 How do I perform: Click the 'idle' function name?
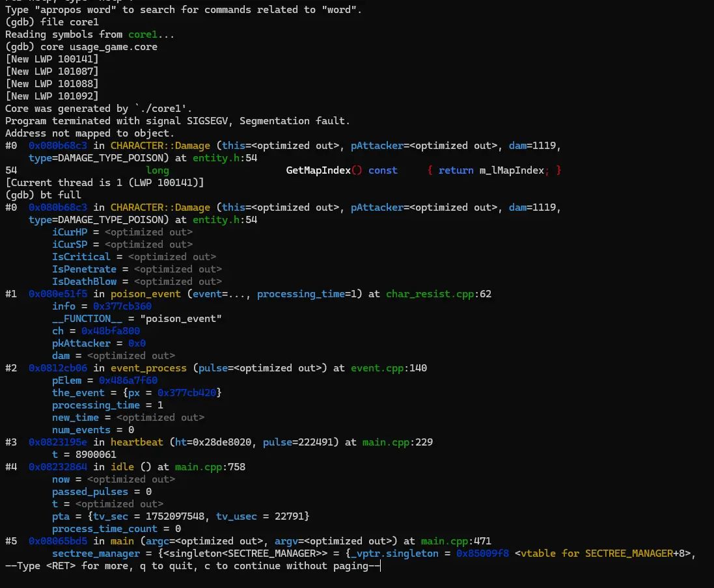[x=122, y=466]
